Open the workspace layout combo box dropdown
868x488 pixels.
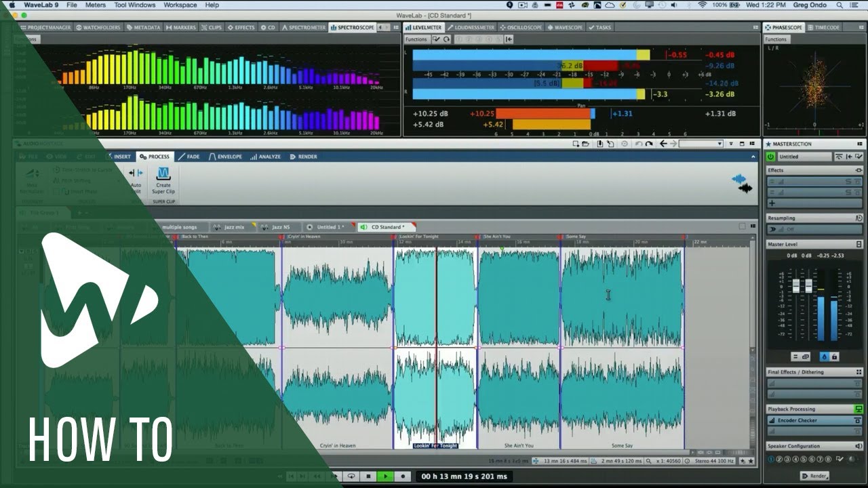720,144
